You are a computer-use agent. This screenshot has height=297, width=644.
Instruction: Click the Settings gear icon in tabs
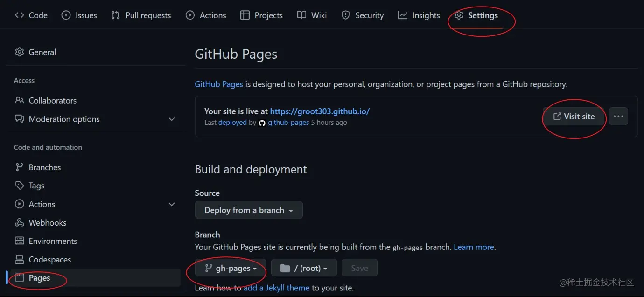point(459,15)
